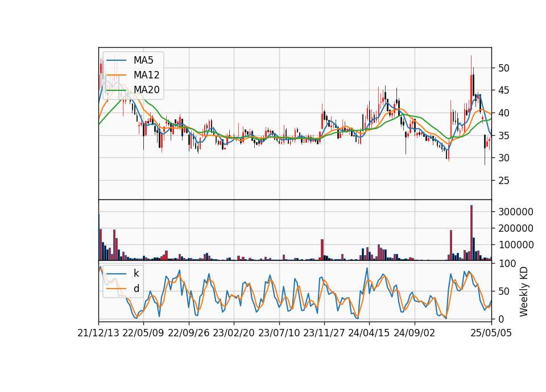Click the 22/05/09 date axis label

(143, 333)
